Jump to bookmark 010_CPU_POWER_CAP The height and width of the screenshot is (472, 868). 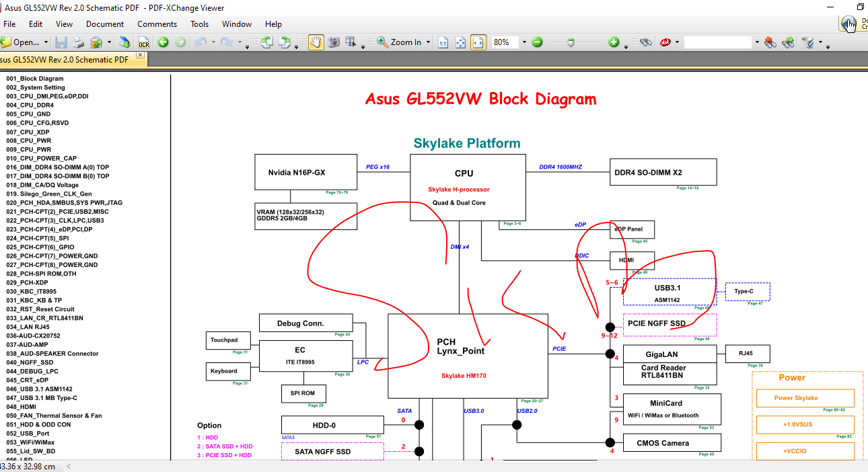(x=42, y=159)
